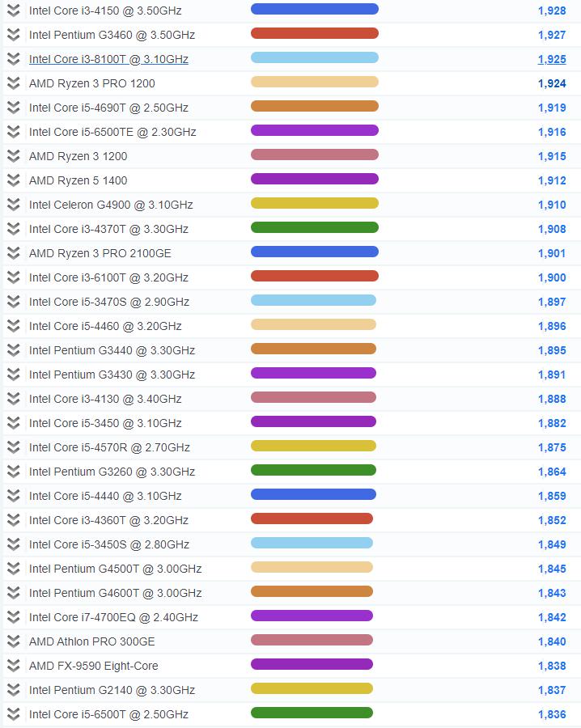
Task: Expand the Intel Core i5-4690T row chevron
Action: point(14,108)
